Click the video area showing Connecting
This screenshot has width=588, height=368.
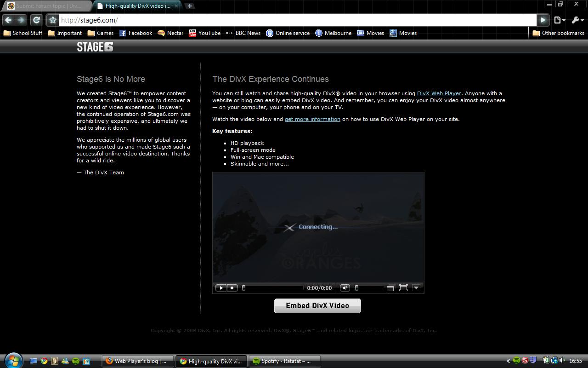[318, 227]
